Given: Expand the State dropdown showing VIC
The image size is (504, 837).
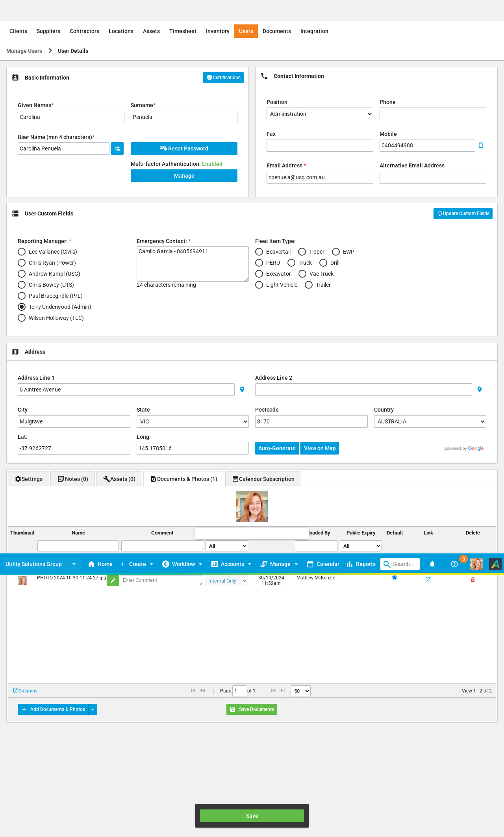Looking at the screenshot, I should pos(193,421).
